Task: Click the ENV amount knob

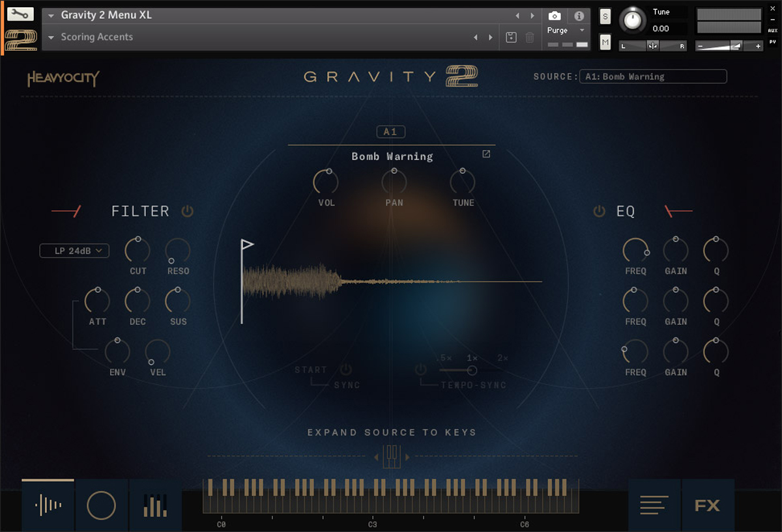Action: tap(117, 352)
